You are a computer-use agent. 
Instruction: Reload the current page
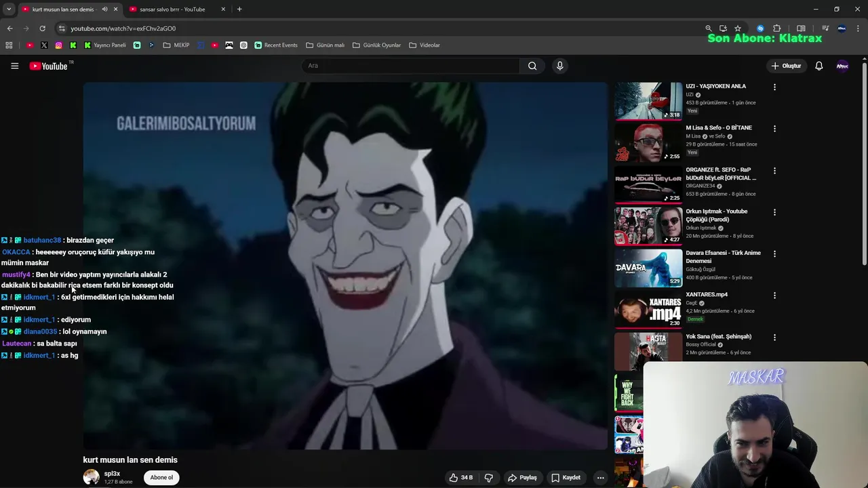tap(42, 28)
